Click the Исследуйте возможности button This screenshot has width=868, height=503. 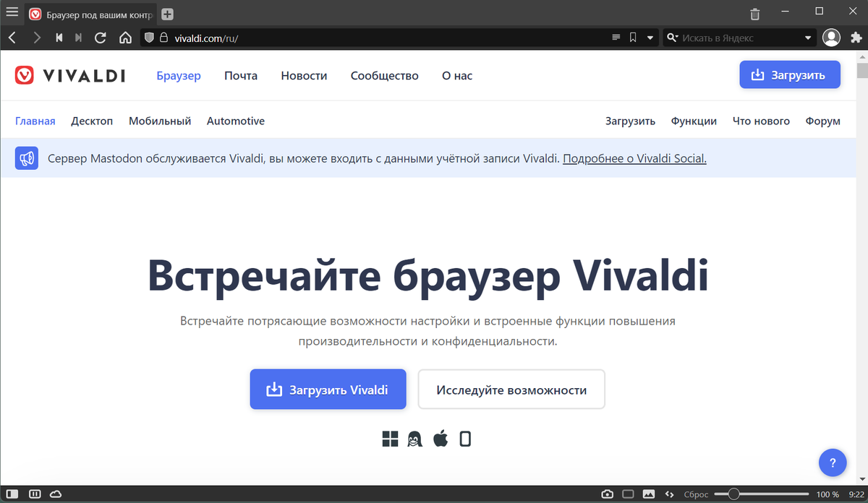[x=511, y=390]
